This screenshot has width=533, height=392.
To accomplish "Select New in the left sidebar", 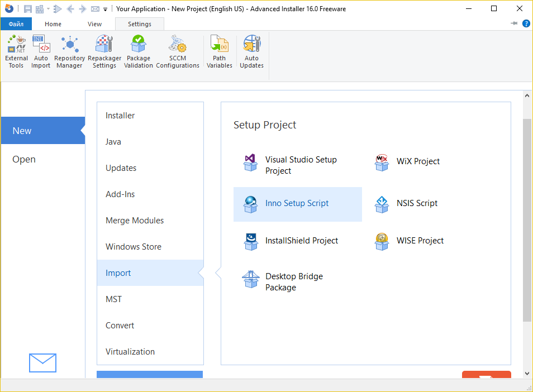I will pos(43,131).
